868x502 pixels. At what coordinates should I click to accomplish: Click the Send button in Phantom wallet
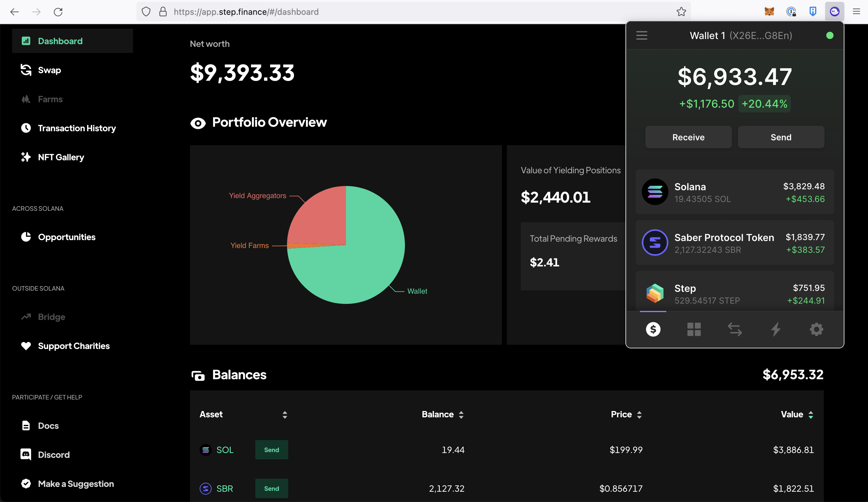click(x=781, y=137)
